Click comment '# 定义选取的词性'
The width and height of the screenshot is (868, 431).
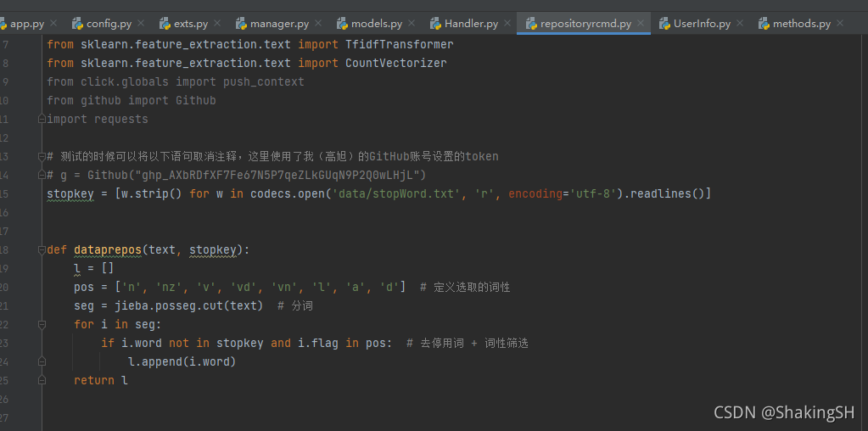(465, 288)
